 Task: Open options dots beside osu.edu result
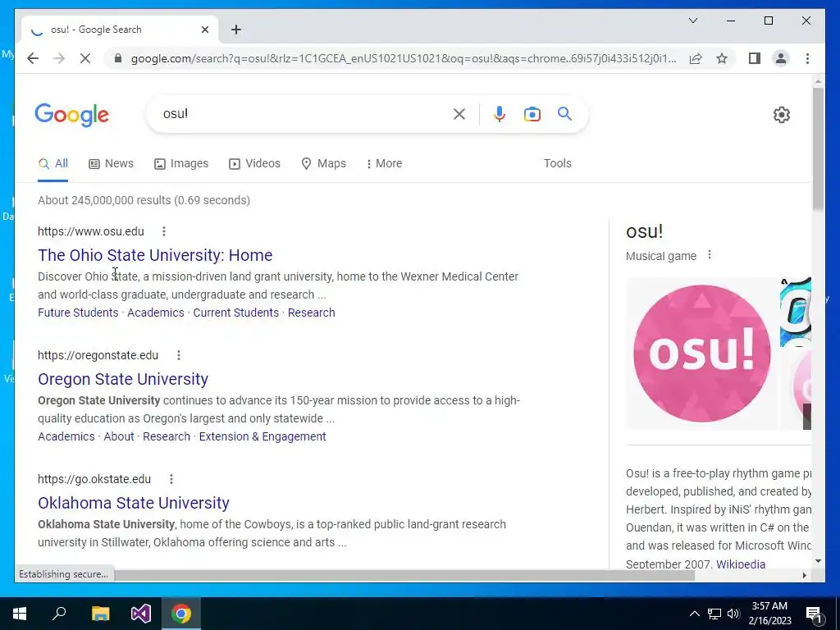(x=164, y=231)
